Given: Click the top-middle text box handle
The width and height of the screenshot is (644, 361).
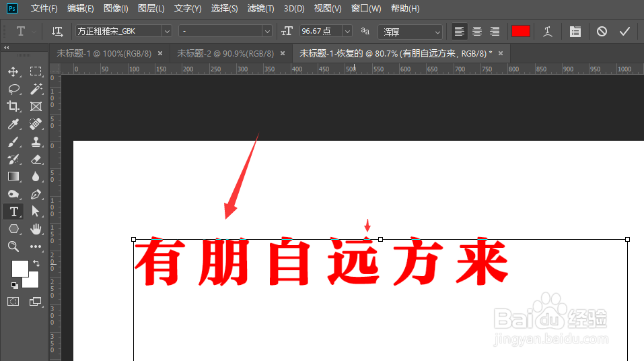Looking at the screenshot, I should [x=380, y=239].
